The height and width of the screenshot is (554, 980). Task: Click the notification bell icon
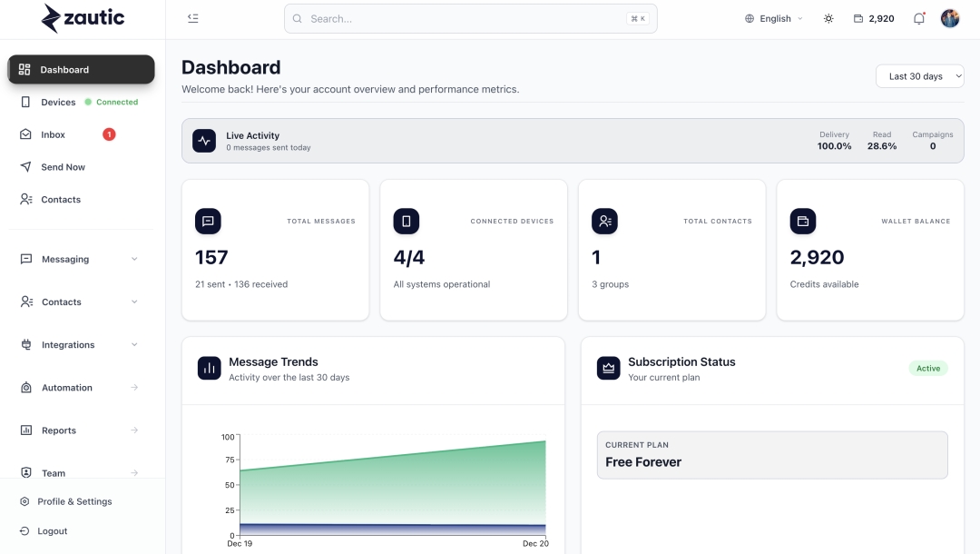point(919,18)
